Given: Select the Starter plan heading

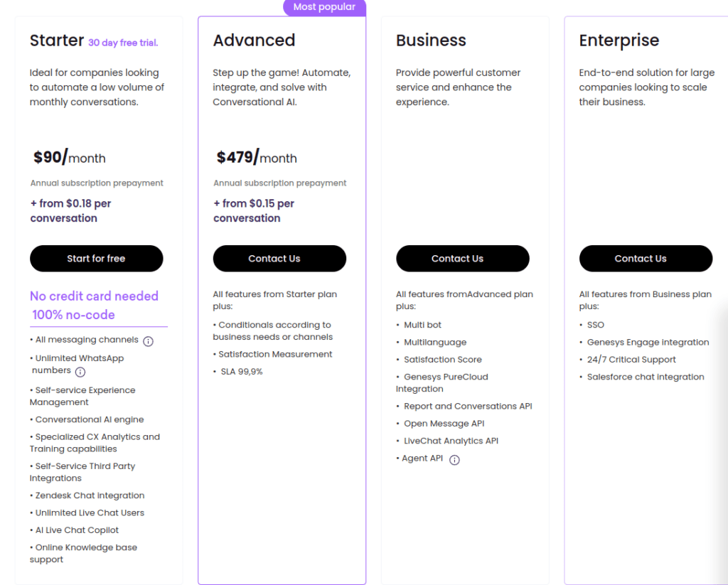Looking at the screenshot, I should click(x=57, y=41).
